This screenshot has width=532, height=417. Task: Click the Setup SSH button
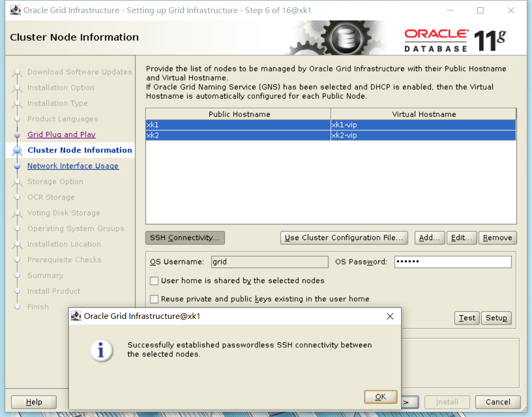coord(496,318)
